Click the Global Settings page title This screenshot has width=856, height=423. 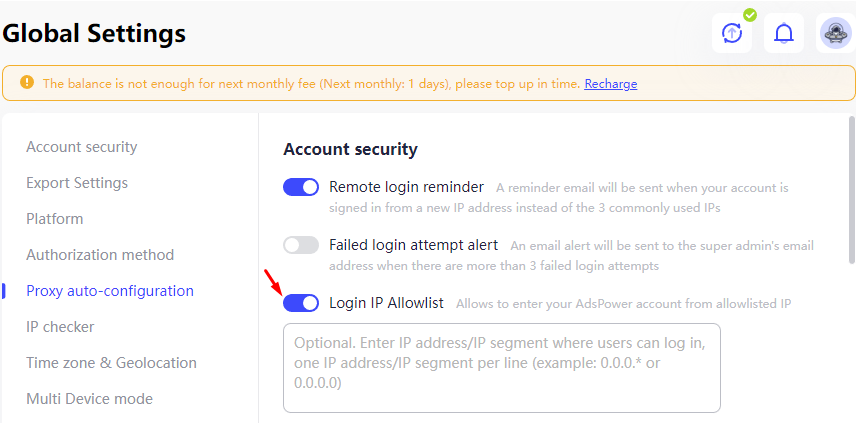click(93, 33)
